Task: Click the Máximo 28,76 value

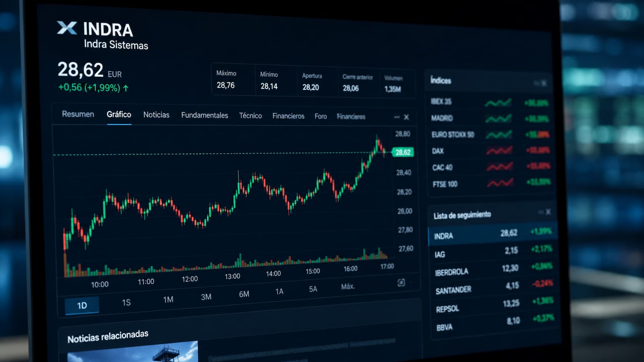Action: (x=226, y=85)
